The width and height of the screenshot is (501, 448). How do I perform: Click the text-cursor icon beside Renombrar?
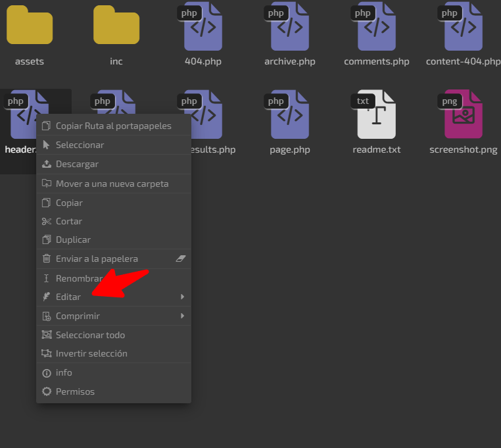[46, 278]
